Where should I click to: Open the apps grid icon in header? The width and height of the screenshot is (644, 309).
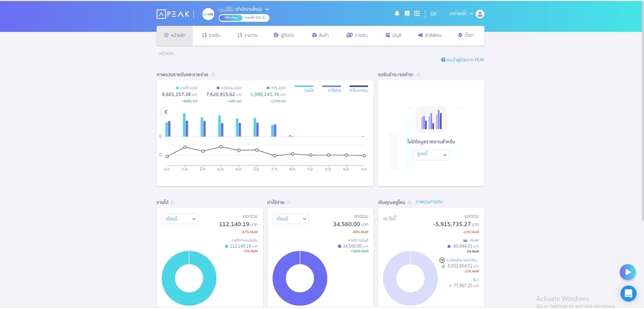point(417,13)
